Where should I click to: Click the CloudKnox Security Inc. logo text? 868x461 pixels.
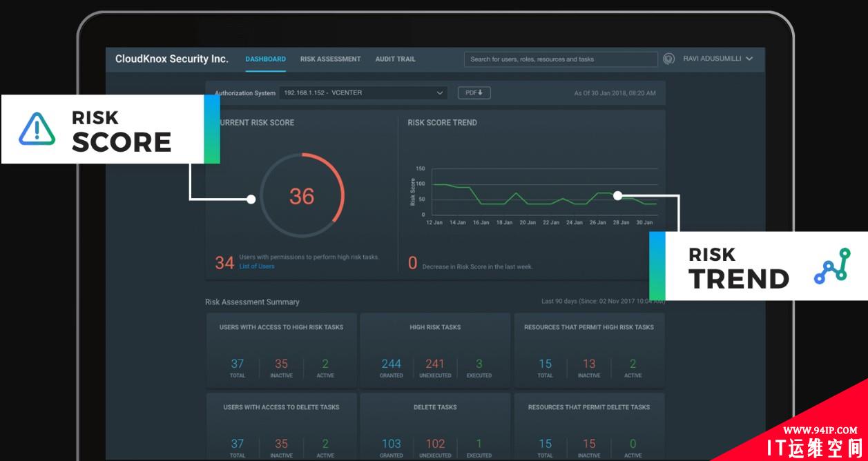pyautogui.click(x=171, y=59)
